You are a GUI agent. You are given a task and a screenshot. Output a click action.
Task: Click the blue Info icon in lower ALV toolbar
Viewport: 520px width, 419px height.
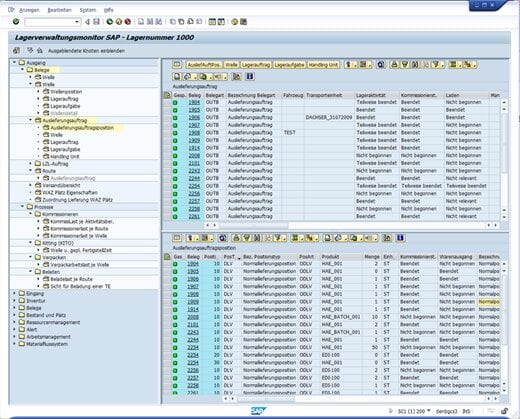point(400,238)
